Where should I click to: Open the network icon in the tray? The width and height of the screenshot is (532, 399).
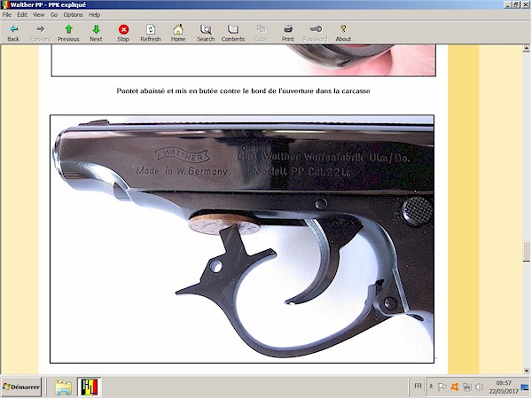pyautogui.click(x=467, y=387)
